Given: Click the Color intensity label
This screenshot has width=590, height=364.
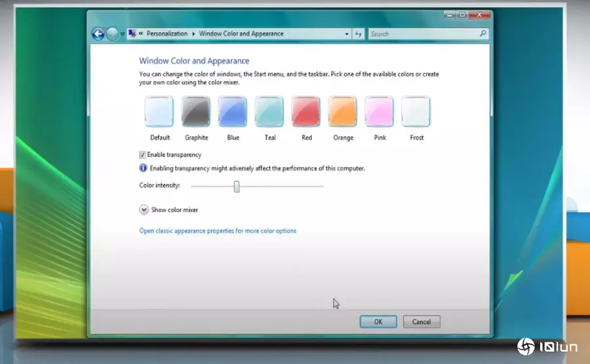Looking at the screenshot, I should (x=159, y=185).
